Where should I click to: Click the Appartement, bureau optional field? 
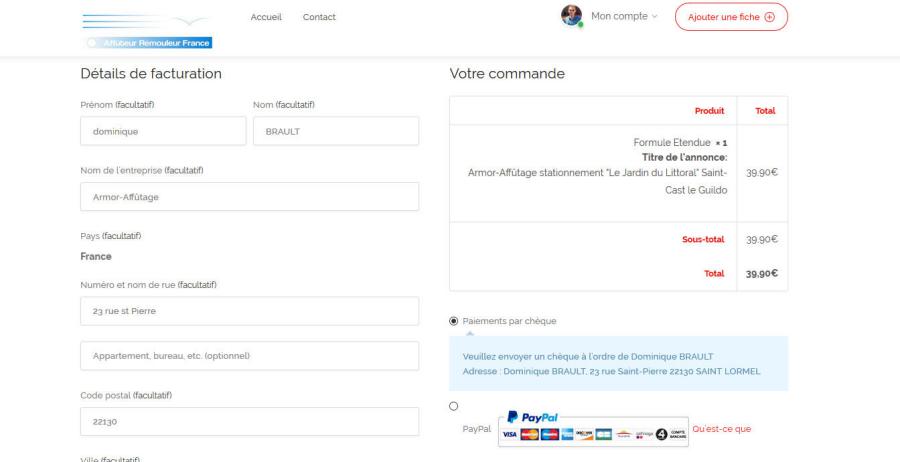[x=249, y=356]
